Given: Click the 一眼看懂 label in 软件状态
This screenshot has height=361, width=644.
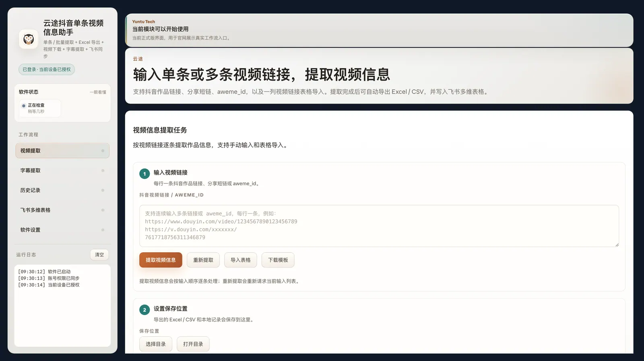Looking at the screenshot, I should click(x=98, y=92).
